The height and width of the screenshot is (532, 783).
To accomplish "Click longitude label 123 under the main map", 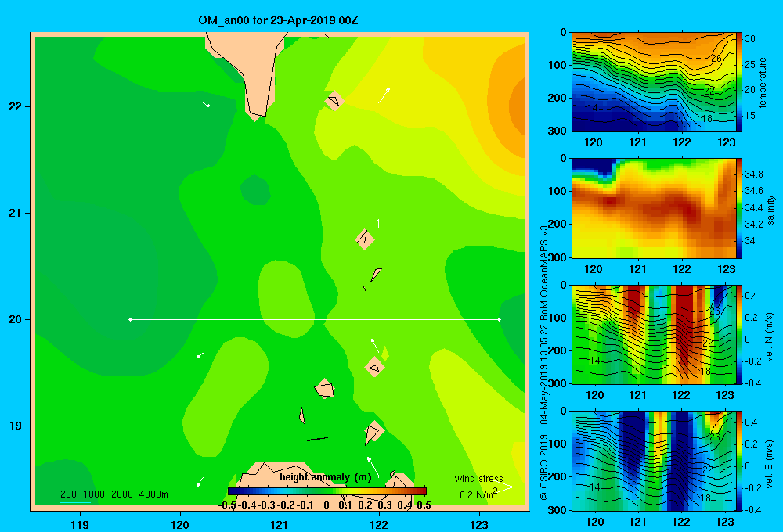I will (x=479, y=524).
